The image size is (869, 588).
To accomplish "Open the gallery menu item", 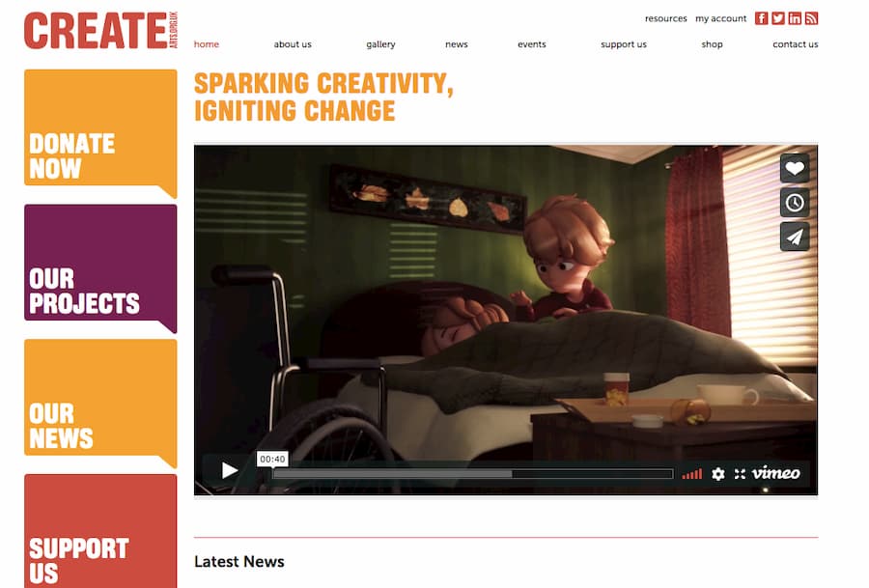I will 380,44.
